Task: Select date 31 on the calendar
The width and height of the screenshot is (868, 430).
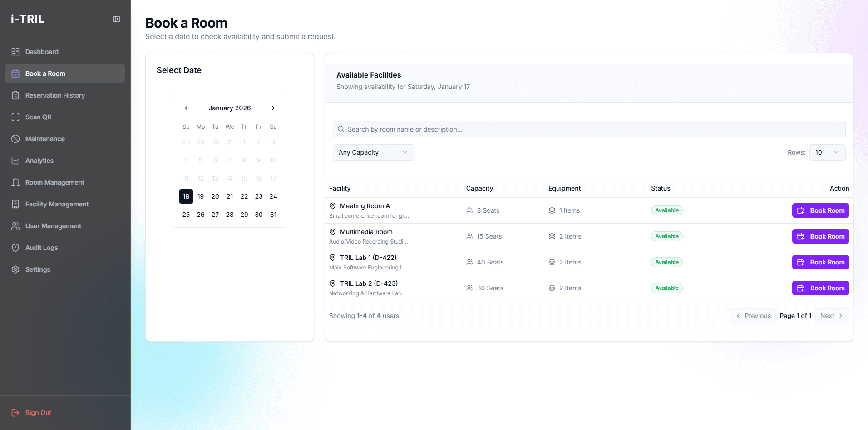Action: 273,214
